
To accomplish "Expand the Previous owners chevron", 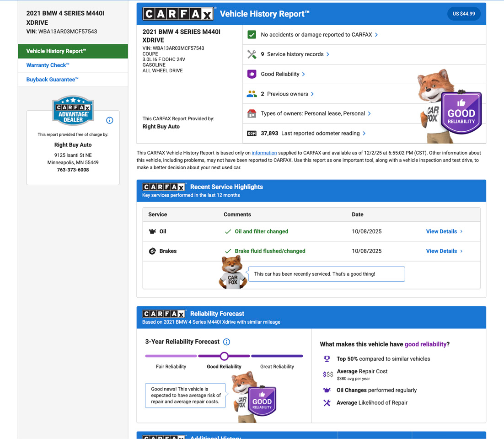I will [x=312, y=94].
